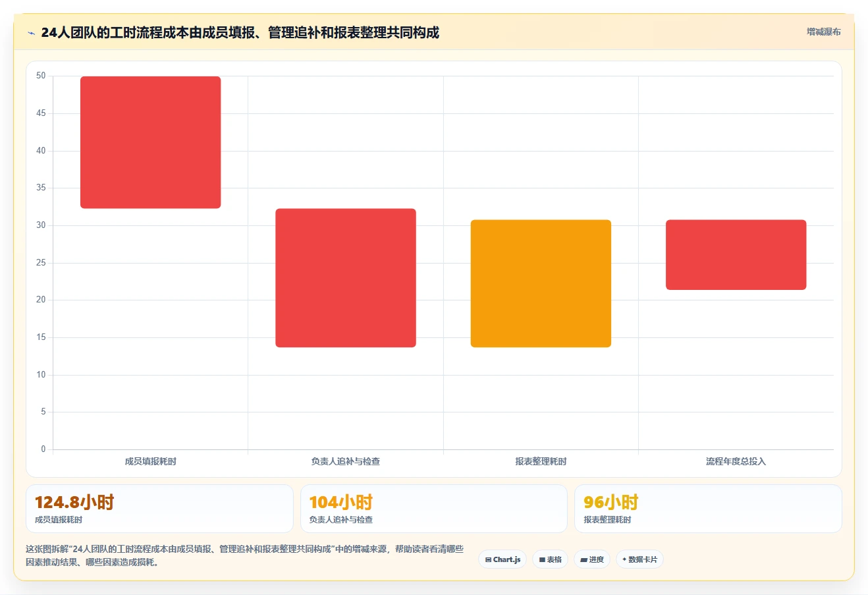Click the 流程年度总投入 x-axis label
This screenshot has width=868, height=595.
(736, 461)
